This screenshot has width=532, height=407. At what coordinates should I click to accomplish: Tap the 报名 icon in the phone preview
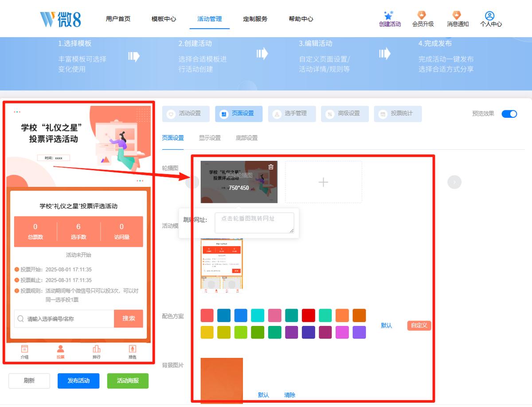point(132,349)
